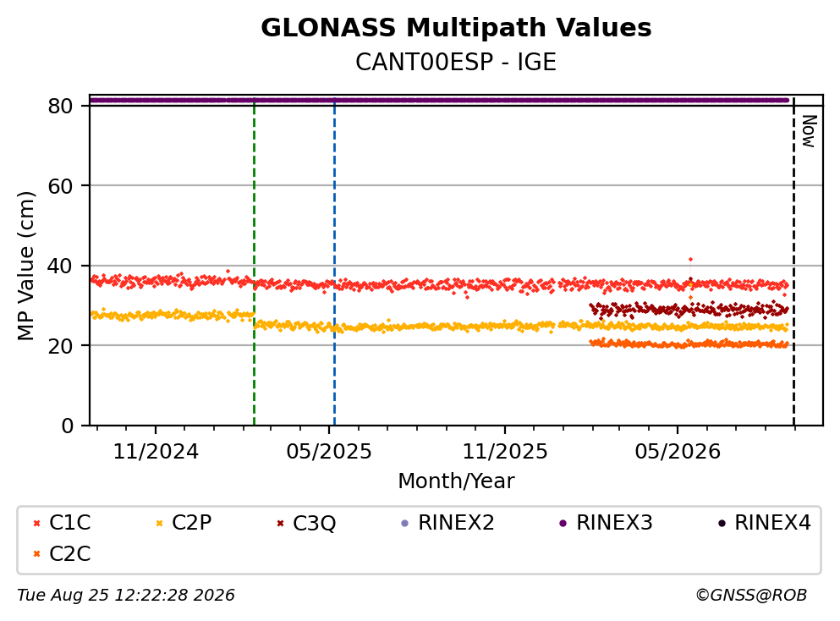
Task: Click the 11/2024 x-axis label
Action: 156,452
